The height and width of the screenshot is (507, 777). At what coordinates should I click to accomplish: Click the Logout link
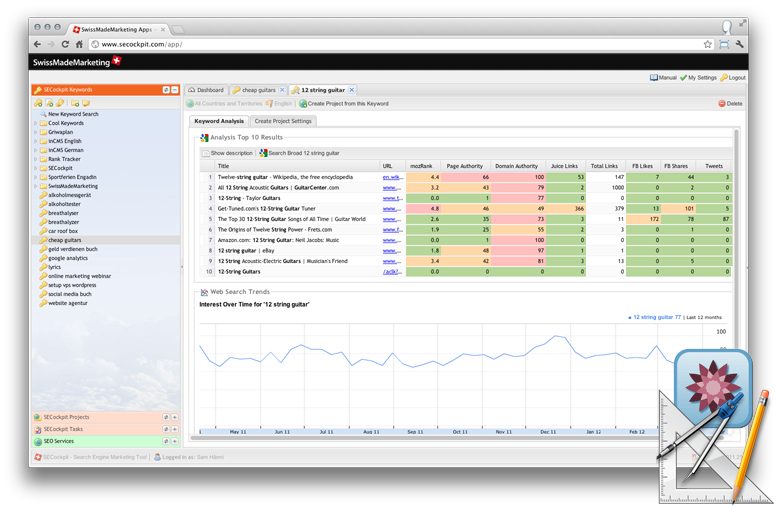pos(733,77)
